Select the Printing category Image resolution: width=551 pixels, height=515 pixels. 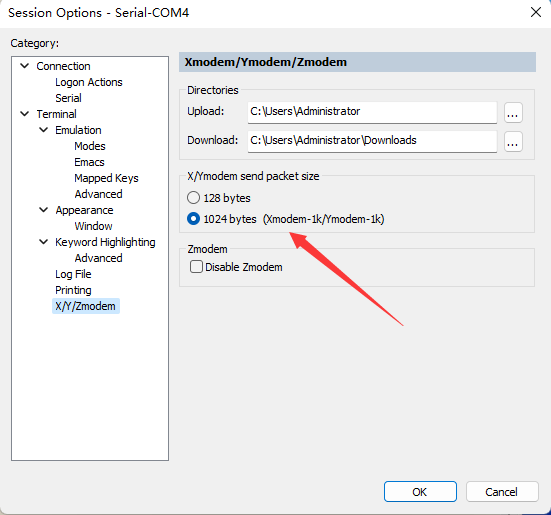pyautogui.click(x=73, y=290)
